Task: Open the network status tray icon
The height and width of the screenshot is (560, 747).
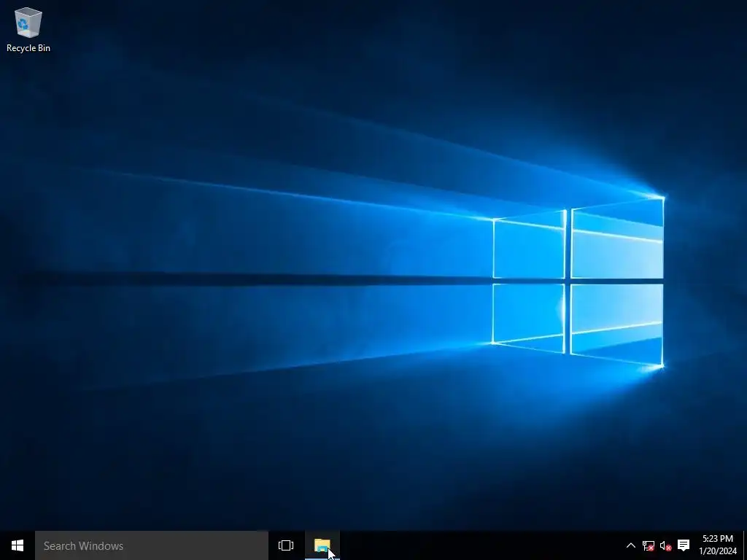Action: coord(648,545)
